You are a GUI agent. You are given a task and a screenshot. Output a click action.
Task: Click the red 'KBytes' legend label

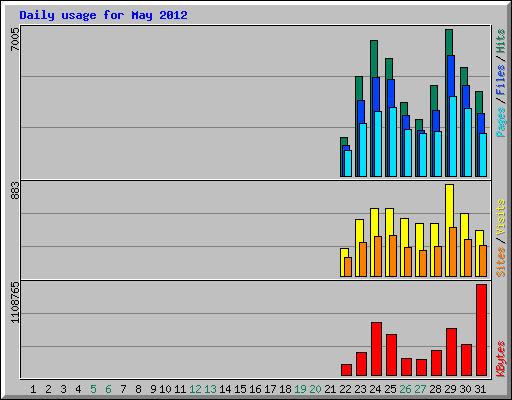pyautogui.click(x=500, y=359)
